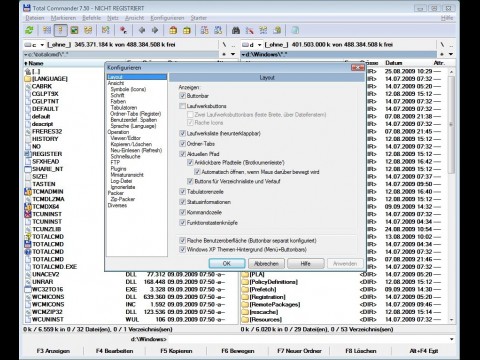The height and width of the screenshot is (360, 480).
Task: Click the F8 Löschen button
Action: click(361, 351)
